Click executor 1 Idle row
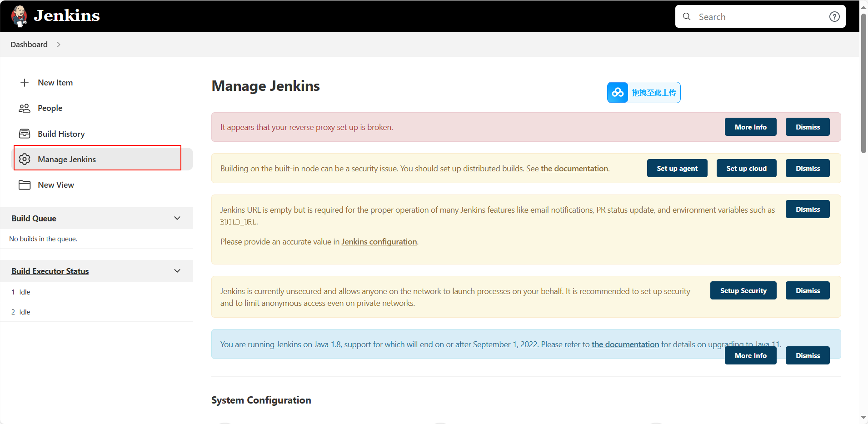Screen dimensions: 868x424 click(96, 292)
